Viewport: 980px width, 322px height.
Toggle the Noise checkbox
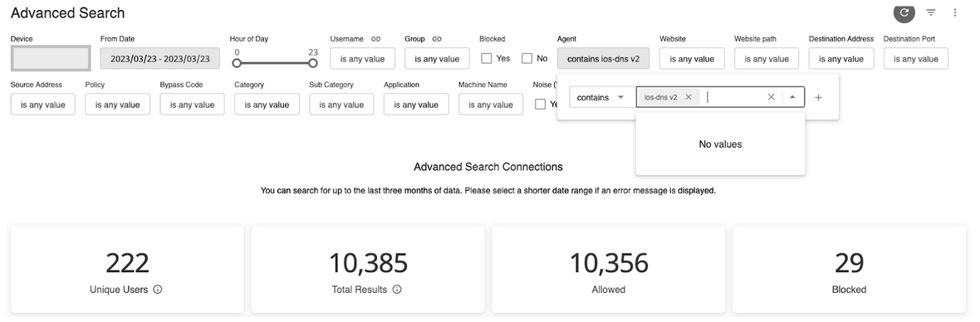(x=540, y=105)
